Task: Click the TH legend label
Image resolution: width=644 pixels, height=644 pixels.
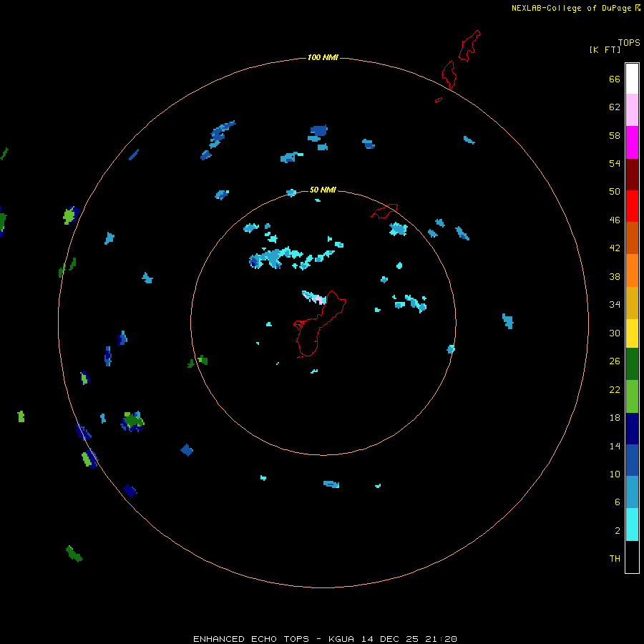Action: click(615, 559)
